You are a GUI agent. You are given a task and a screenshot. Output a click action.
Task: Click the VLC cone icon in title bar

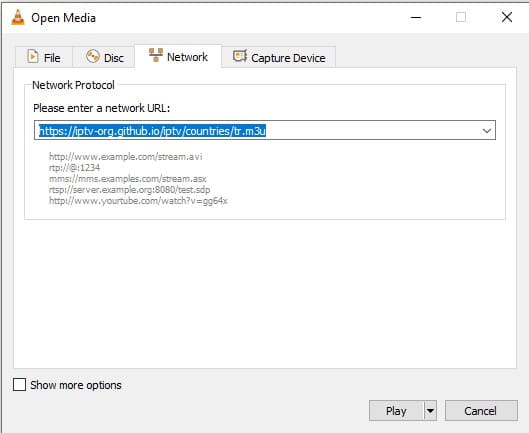pos(18,17)
